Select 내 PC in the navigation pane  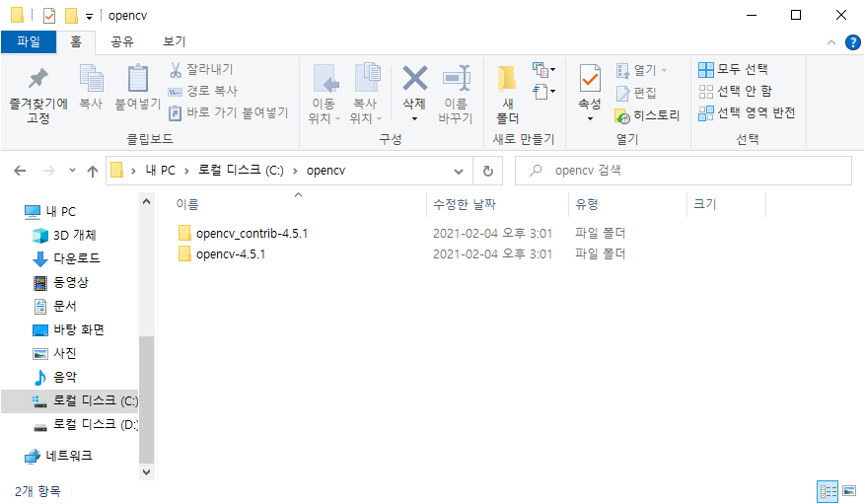click(50, 212)
